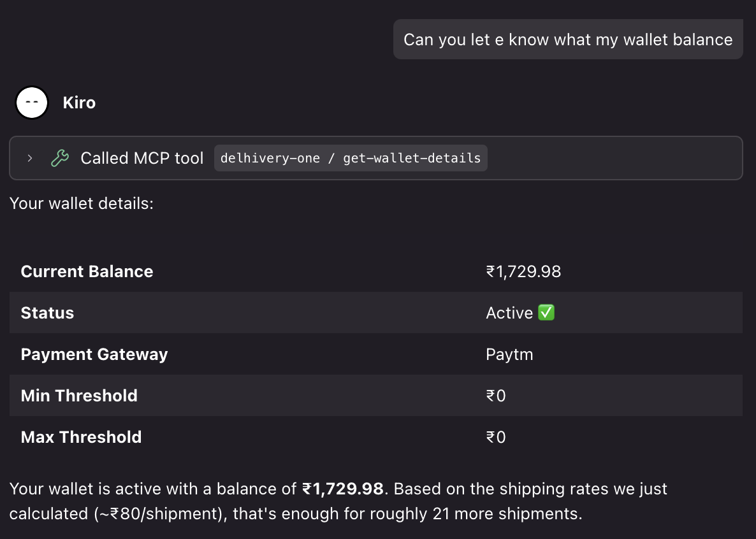The width and height of the screenshot is (756, 539).
Task: Click the Your wallet details heading text
Action: pyautogui.click(x=82, y=203)
